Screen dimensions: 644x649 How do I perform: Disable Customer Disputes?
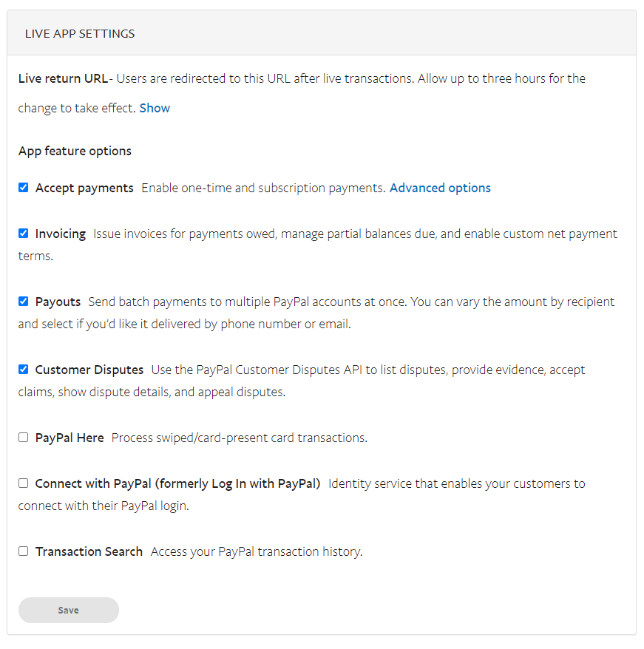pyautogui.click(x=23, y=370)
